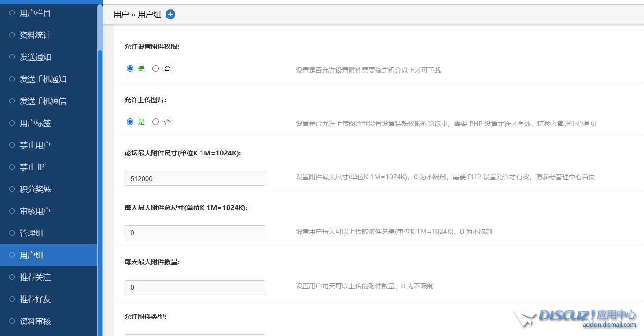The image size is (644, 336).
Task: Click the 每天最大附件数量 input field
Action: pos(195,288)
